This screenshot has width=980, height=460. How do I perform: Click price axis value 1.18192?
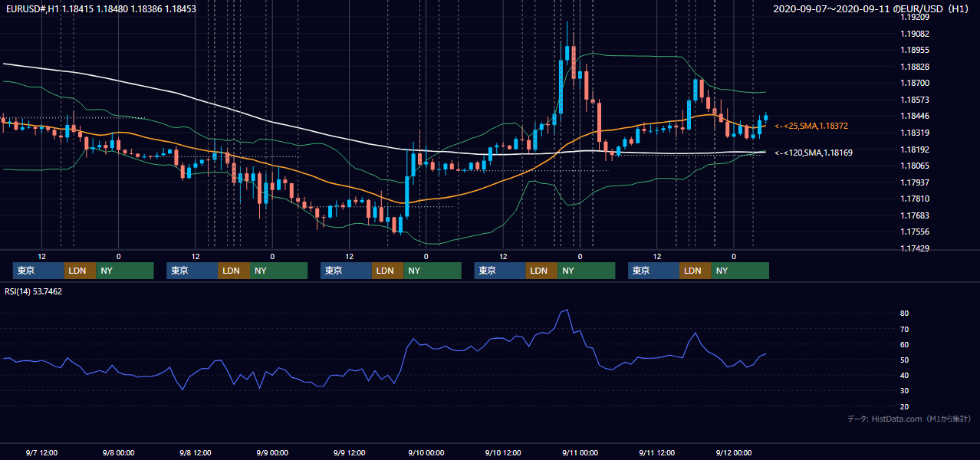pyautogui.click(x=914, y=149)
